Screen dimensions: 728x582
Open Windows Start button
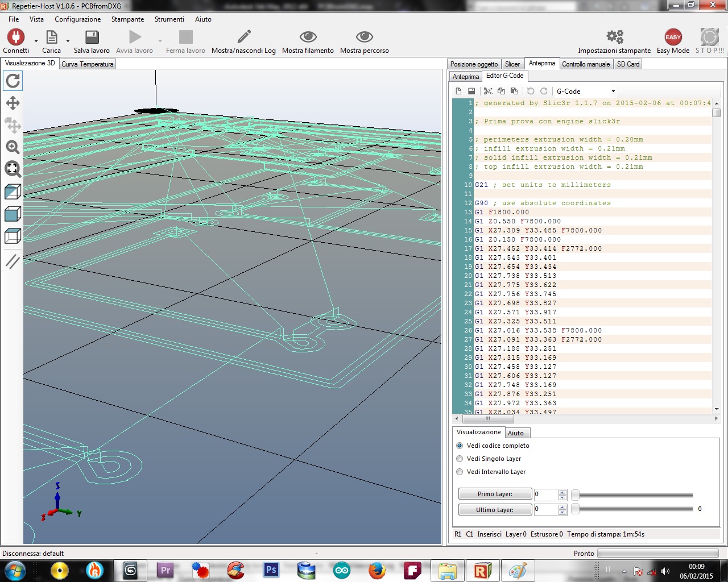15,570
